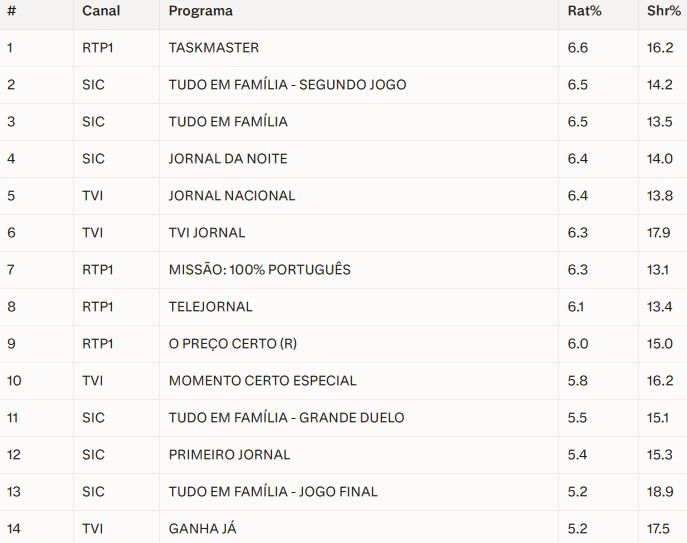The height and width of the screenshot is (543, 687).
Task: Select the GANHA JÁ program cell
Action: pyautogui.click(x=202, y=529)
